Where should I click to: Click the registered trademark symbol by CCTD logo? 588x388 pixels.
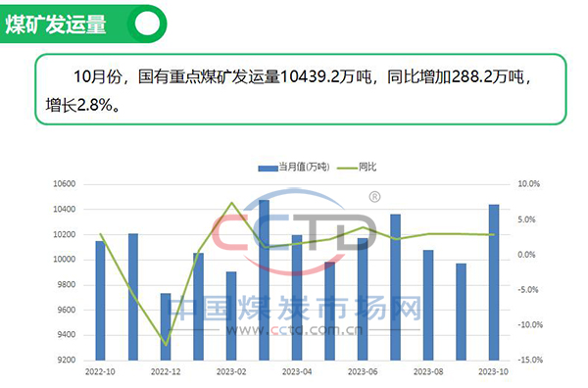[374, 196]
